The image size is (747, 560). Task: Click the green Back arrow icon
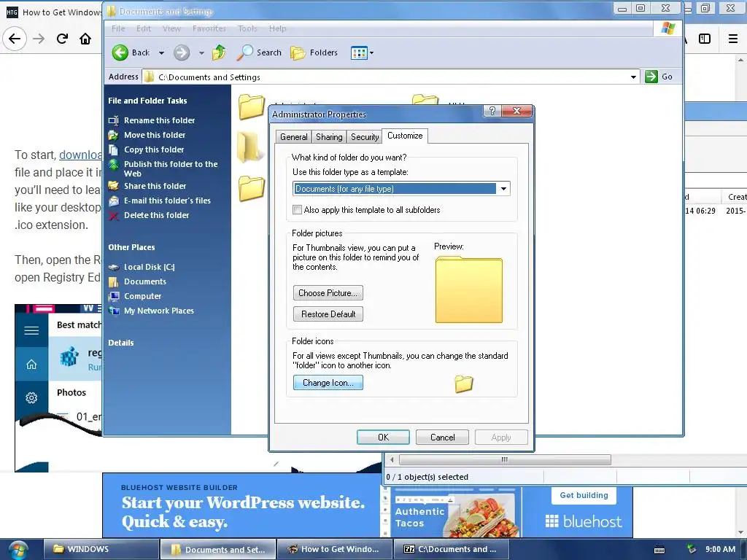(x=120, y=52)
